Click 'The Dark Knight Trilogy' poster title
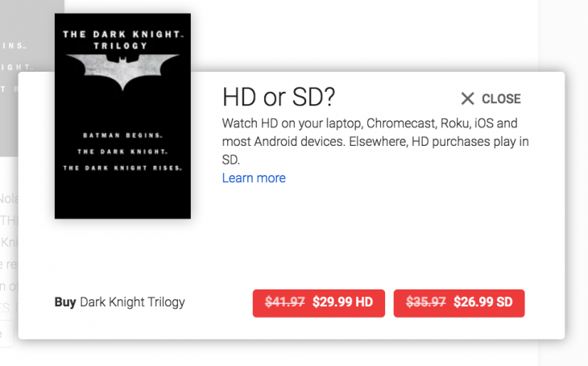This screenshot has width=588, height=366. [x=122, y=40]
